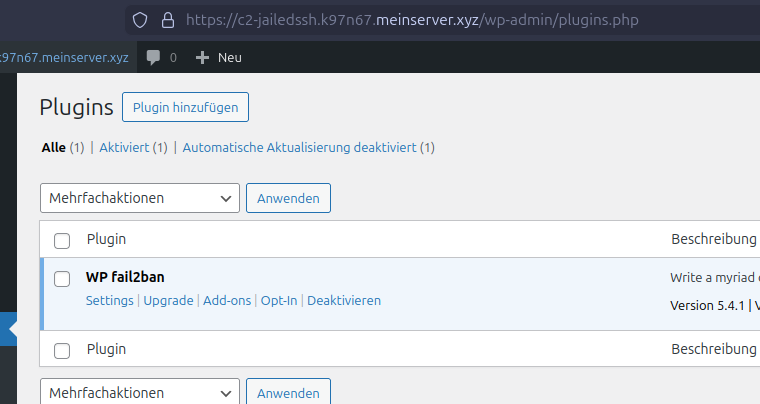Viewport: 760px width, 404px height.
Task: Open WP fail2ban Settings link
Action: [x=109, y=300]
